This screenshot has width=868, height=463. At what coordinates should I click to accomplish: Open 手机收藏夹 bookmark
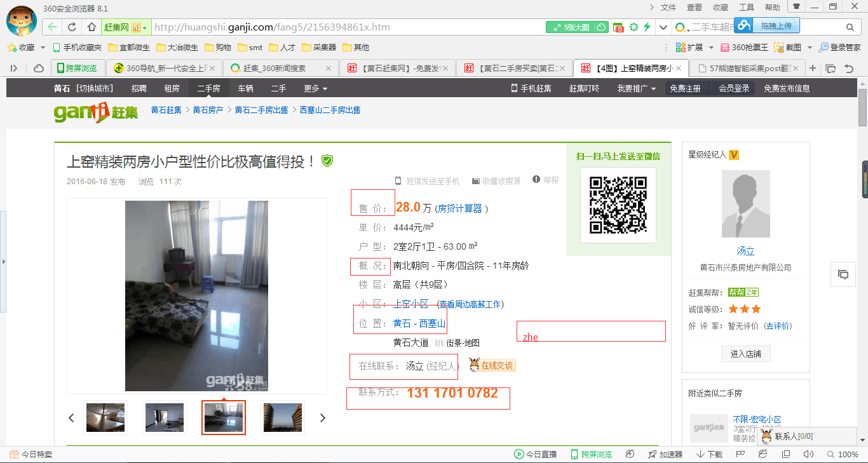pos(78,48)
